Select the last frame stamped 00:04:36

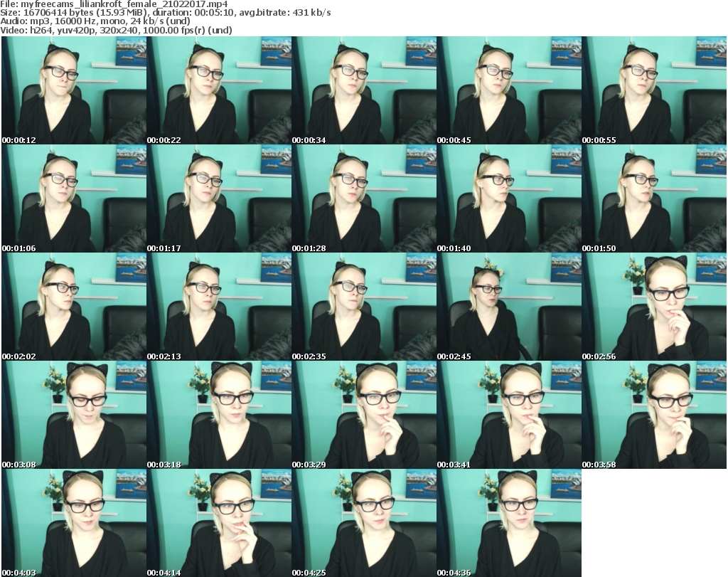coord(509,523)
